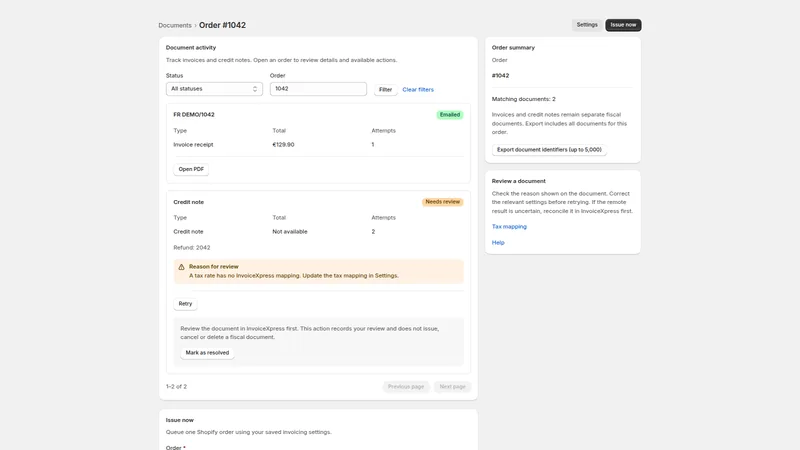
Task: Open the Tax mapping link
Action: (509, 227)
